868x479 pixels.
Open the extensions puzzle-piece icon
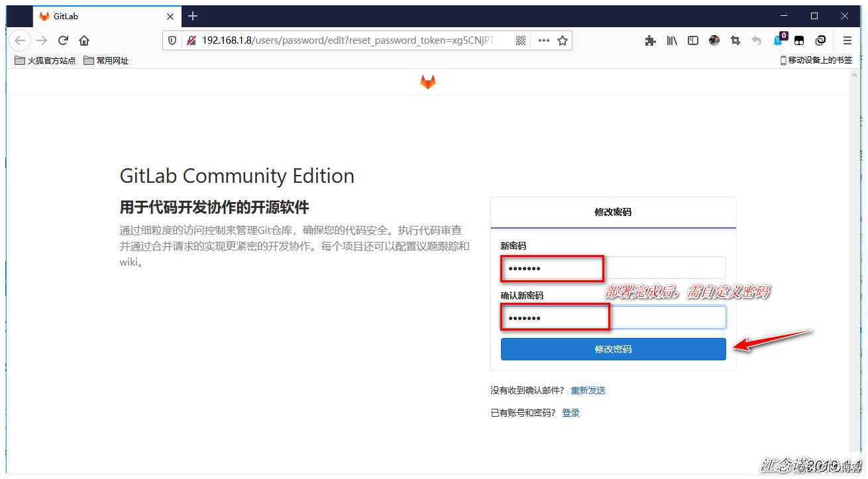click(x=650, y=40)
